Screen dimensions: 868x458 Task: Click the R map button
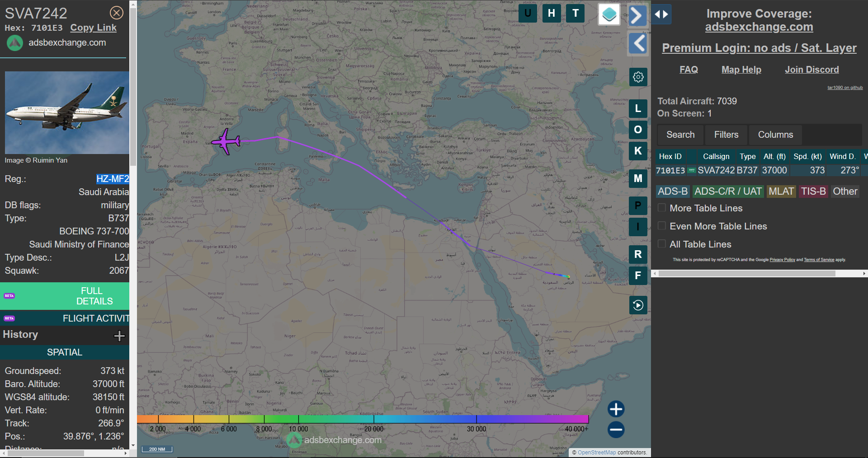(x=638, y=254)
